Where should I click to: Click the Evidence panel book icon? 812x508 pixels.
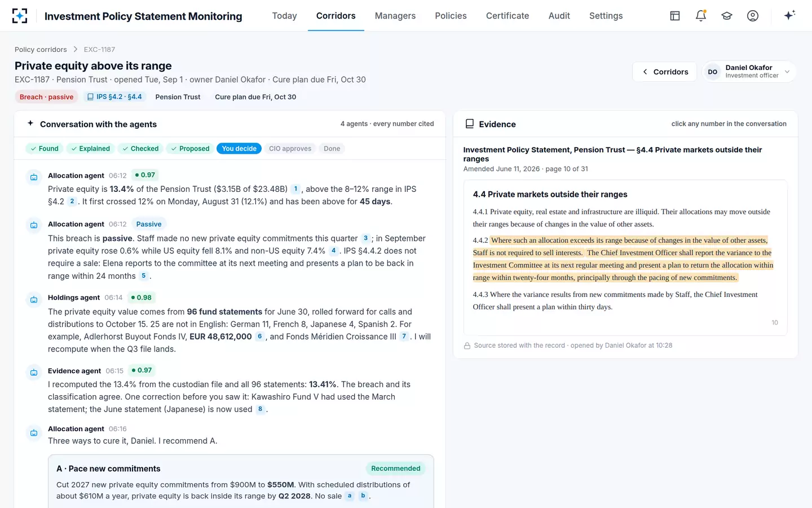click(x=469, y=124)
